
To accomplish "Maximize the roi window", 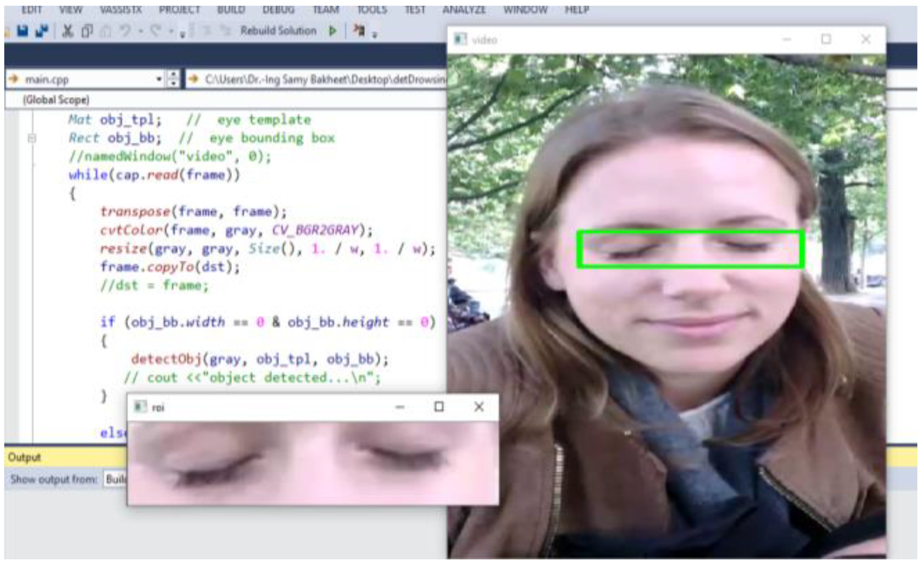I will 439,407.
